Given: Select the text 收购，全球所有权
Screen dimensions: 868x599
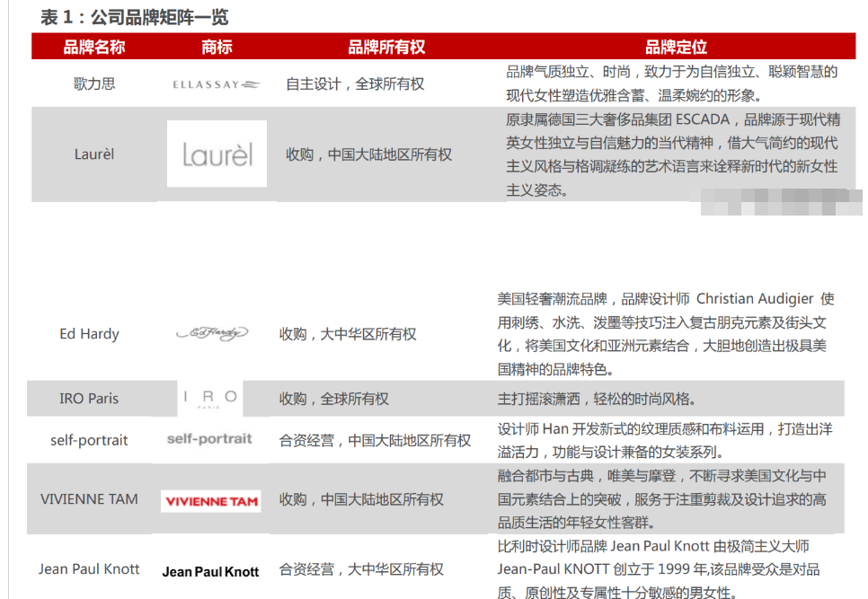Looking at the screenshot, I should click(333, 399).
